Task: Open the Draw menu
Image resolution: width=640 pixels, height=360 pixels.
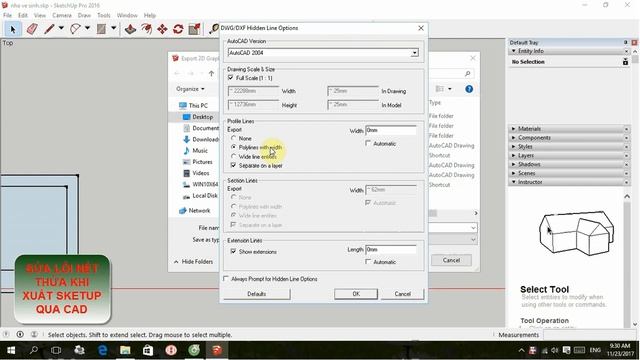Action: [84, 15]
